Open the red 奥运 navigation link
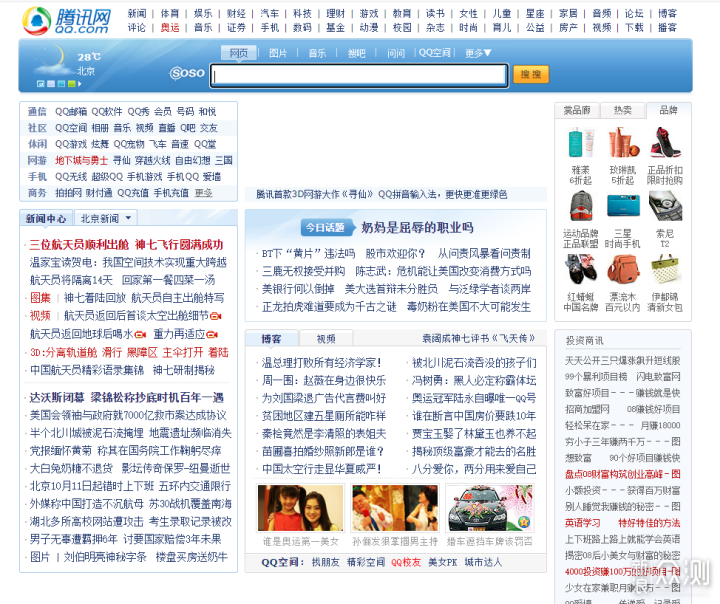 tap(170, 28)
